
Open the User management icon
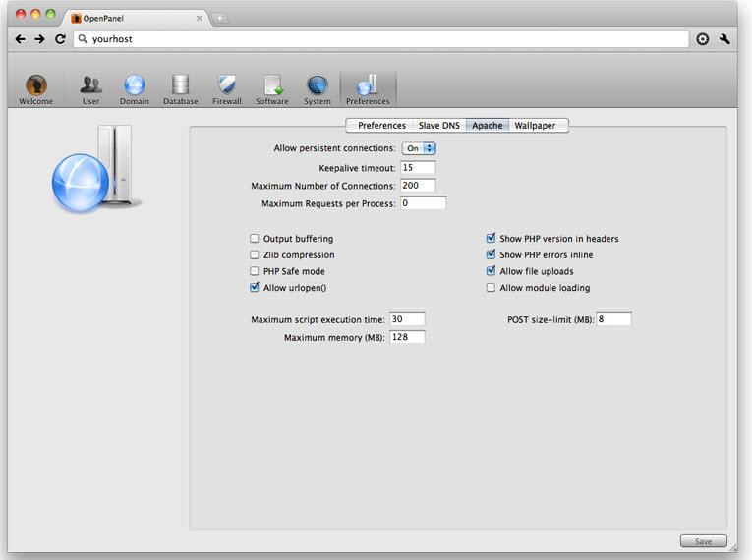click(x=90, y=84)
